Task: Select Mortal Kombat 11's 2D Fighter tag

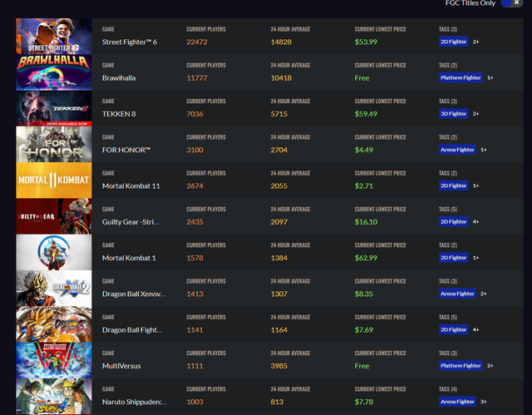Action: [454, 185]
